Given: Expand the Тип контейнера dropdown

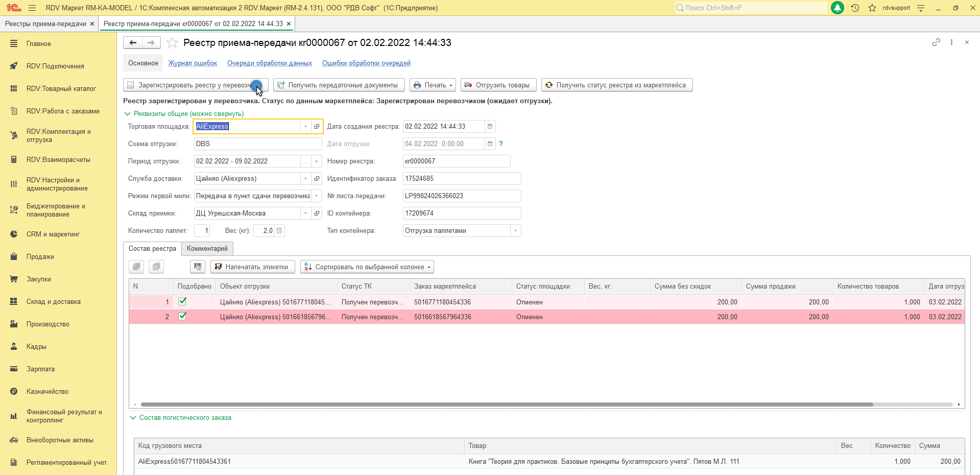Looking at the screenshot, I should coord(515,231).
